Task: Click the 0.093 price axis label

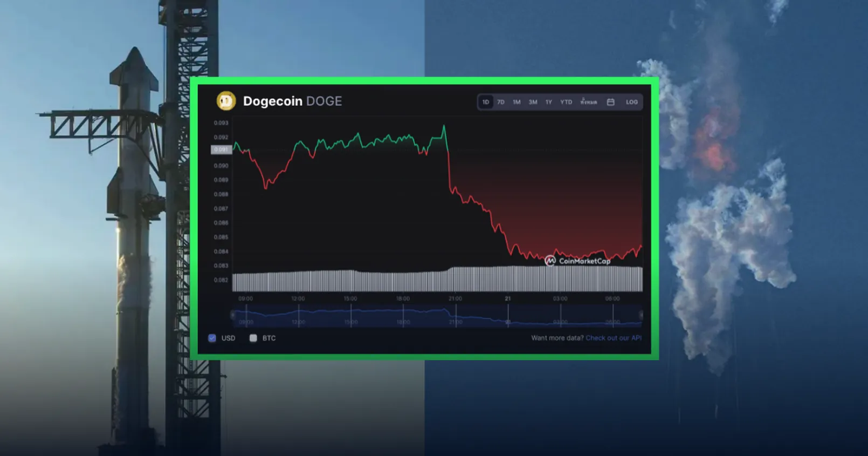Action: coord(221,123)
